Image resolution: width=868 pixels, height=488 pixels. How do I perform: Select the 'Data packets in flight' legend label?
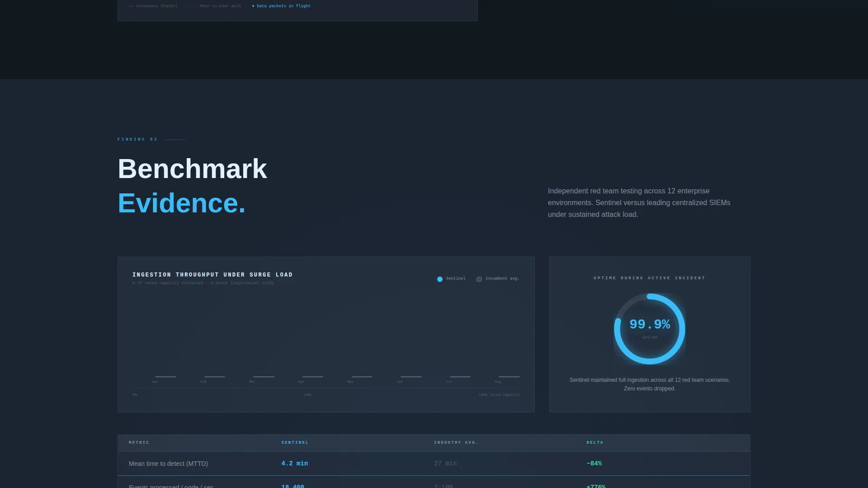pyautogui.click(x=283, y=6)
